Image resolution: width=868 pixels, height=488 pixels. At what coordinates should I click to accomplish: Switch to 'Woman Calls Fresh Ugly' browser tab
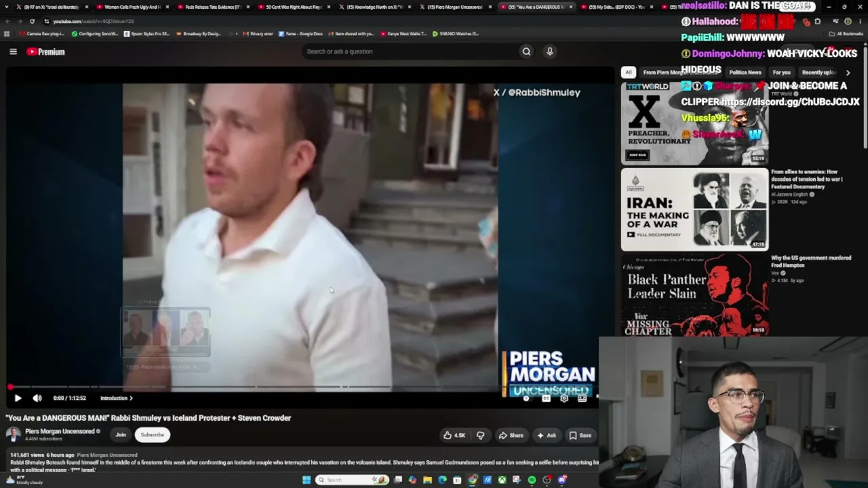(132, 7)
